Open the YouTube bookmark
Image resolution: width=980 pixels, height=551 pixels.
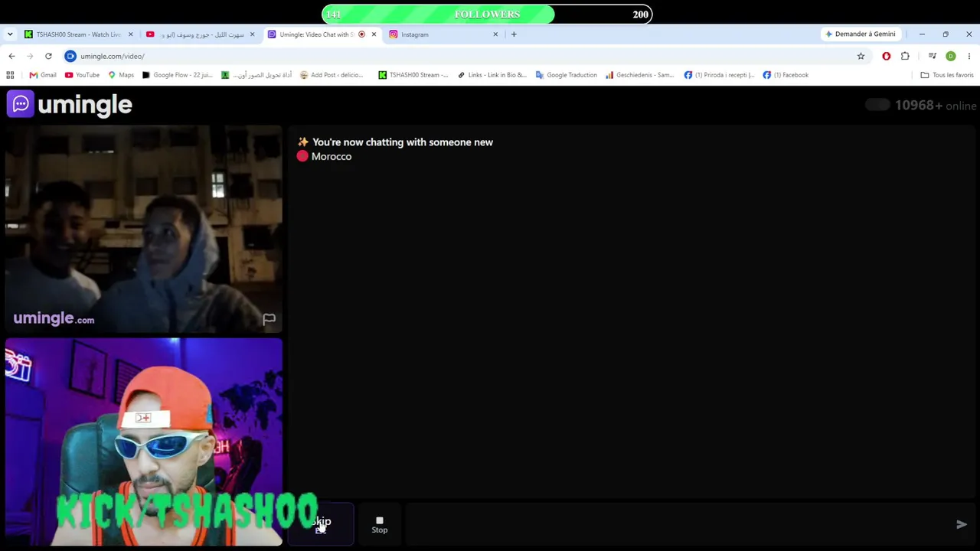tap(82, 75)
